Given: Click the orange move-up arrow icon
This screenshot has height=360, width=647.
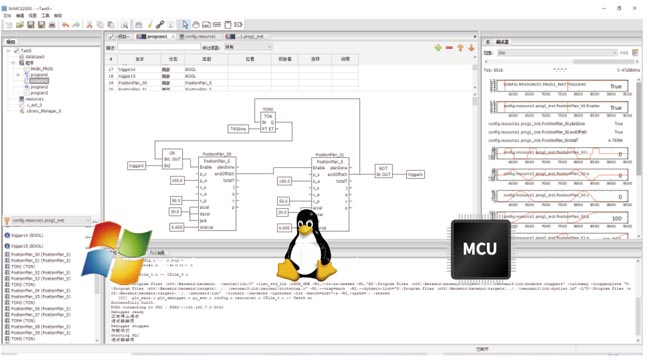Looking at the screenshot, I should click(460, 48).
